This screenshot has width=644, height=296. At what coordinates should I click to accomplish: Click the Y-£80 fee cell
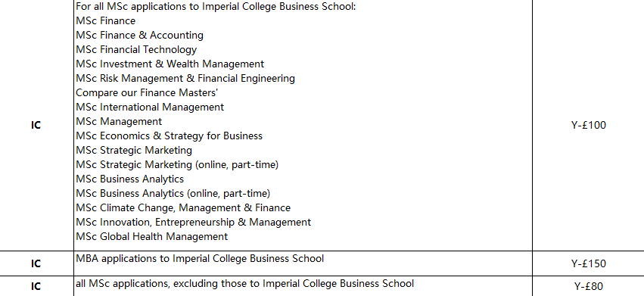coord(588,286)
